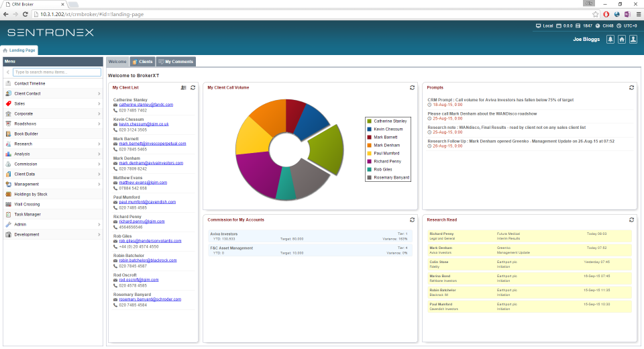Click the Holdings by Stock icon
Image resolution: width=644 pixels, height=349 pixels.
[x=8, y=195]
